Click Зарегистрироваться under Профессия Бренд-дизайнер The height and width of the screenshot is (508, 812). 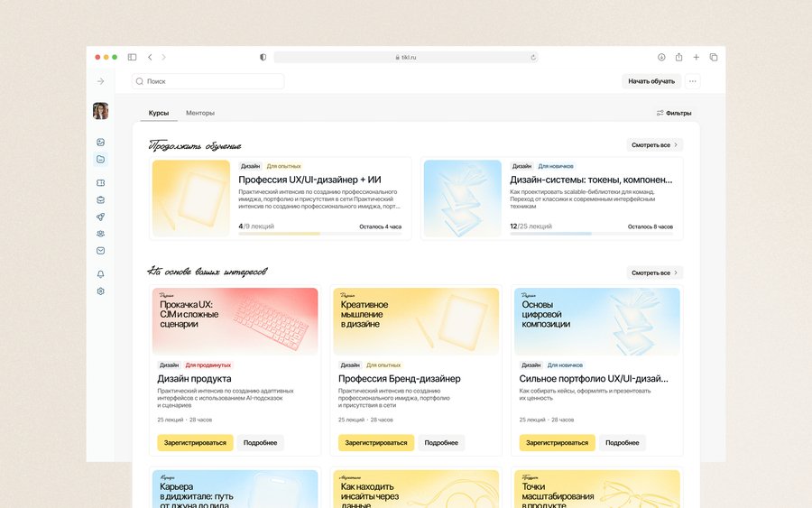[x=376, y=443]
